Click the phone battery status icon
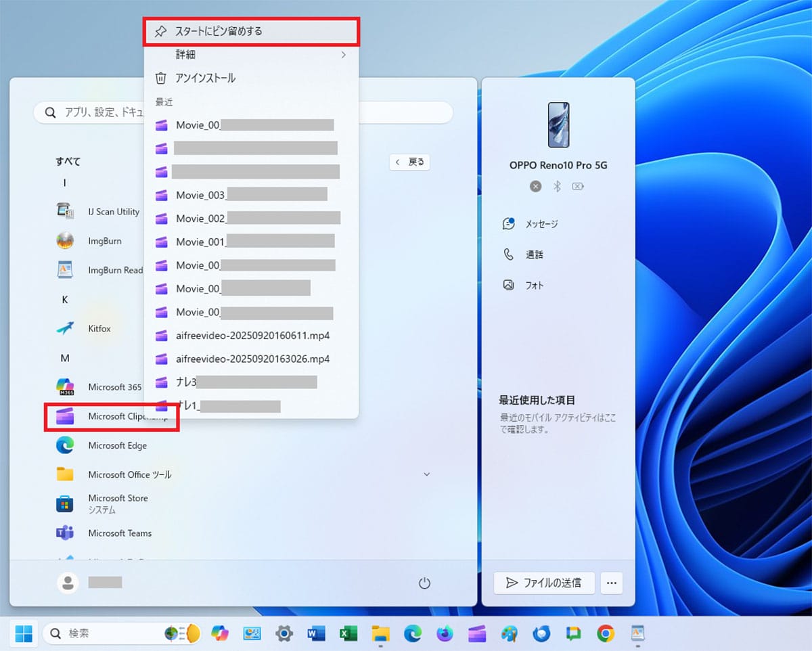This screenshot has height=651, width=812. point(578,186)
